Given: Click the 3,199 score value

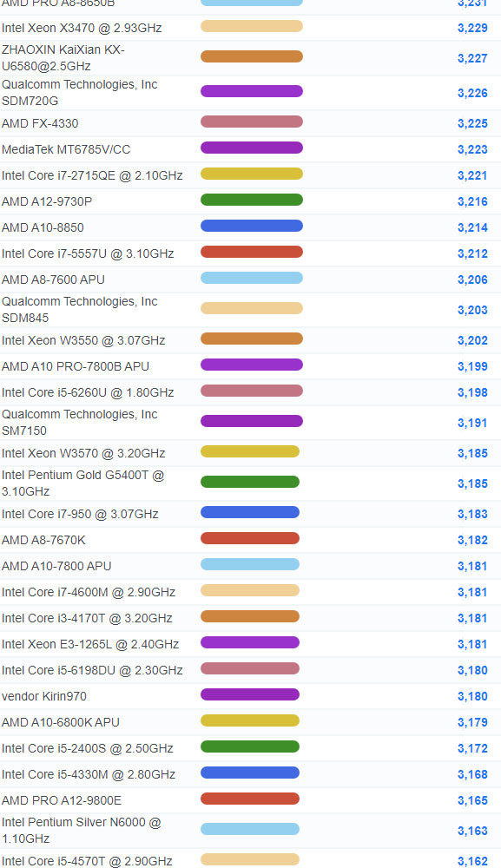Looking at the screenshot, I should (472, 366).
